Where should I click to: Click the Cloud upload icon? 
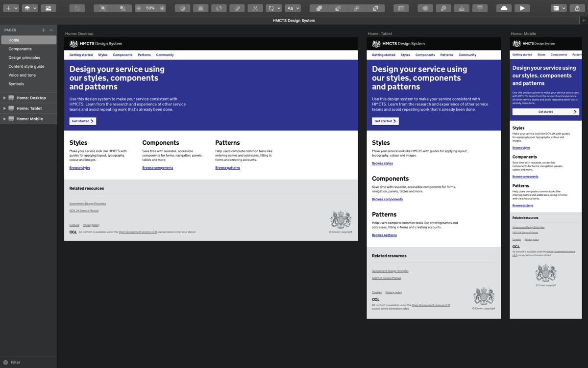(x=504, y=8)
